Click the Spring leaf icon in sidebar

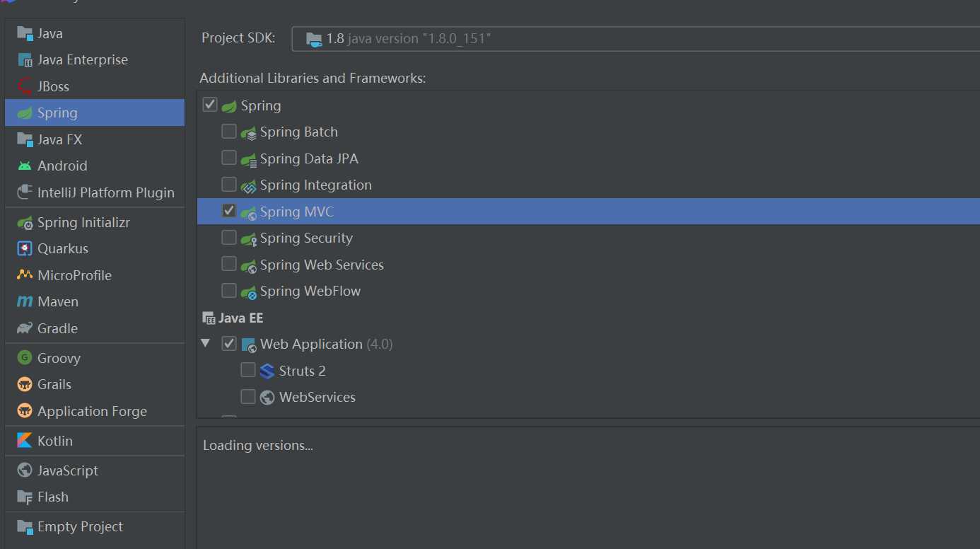click(x=25, y=113)
